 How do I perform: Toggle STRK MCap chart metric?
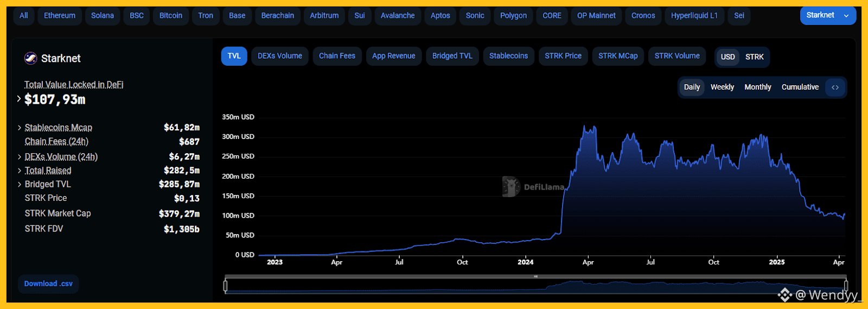click(x=618, y=56)
